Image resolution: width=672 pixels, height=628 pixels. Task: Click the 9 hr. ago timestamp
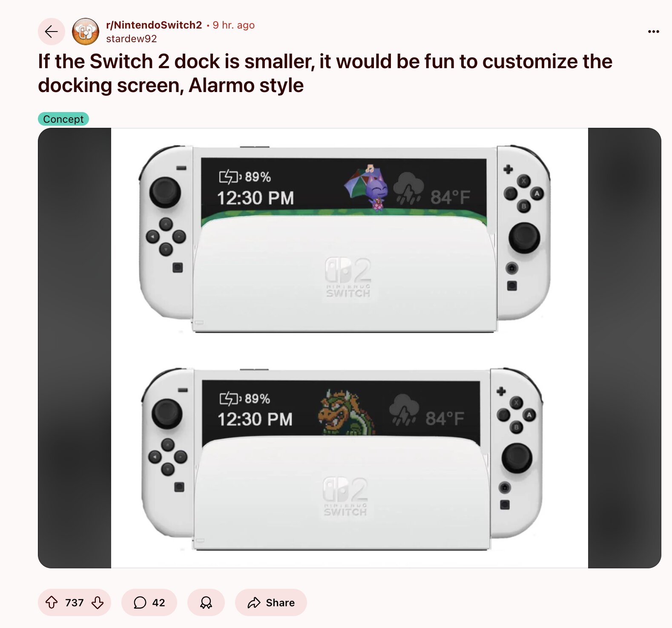(234, 25)
